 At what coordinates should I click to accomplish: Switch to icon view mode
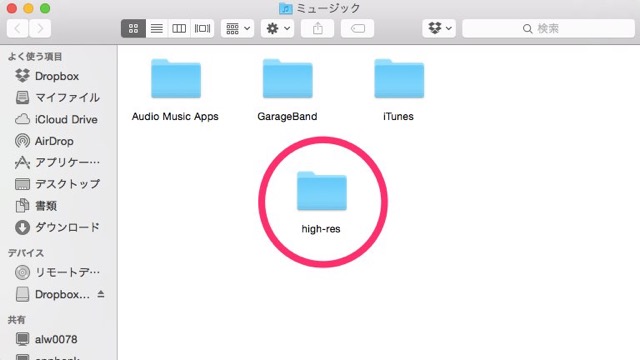[x=133, y=28]
